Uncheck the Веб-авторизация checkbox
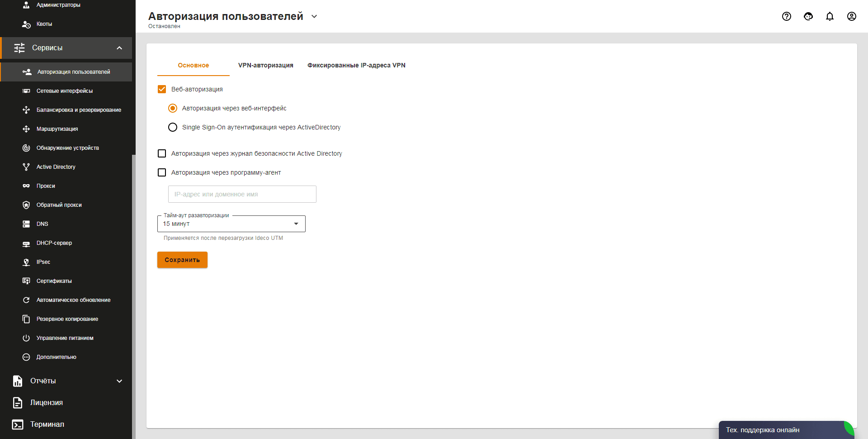This screenshot has width=868, height=439. [x=162, y=89]
